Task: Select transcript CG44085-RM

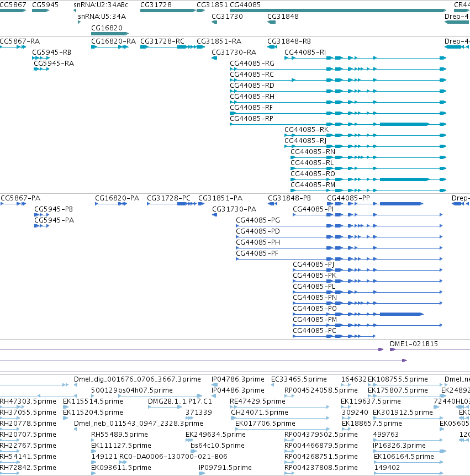Action: [x=313, y=184]
